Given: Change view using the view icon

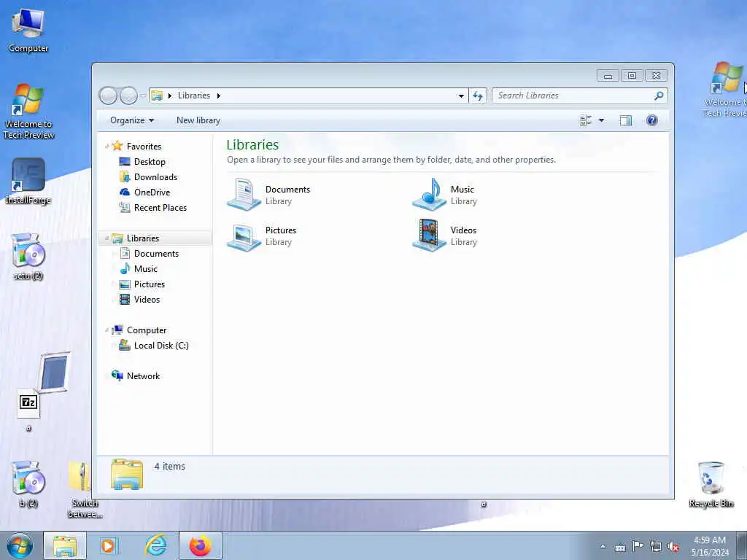Looking at the screenshot, I should [586, 120].
